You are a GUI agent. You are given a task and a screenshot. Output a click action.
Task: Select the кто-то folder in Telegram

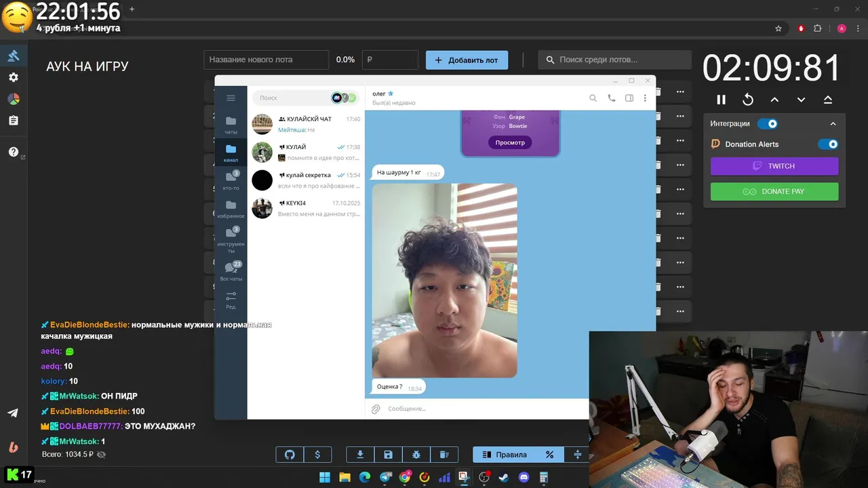[231, 181]
